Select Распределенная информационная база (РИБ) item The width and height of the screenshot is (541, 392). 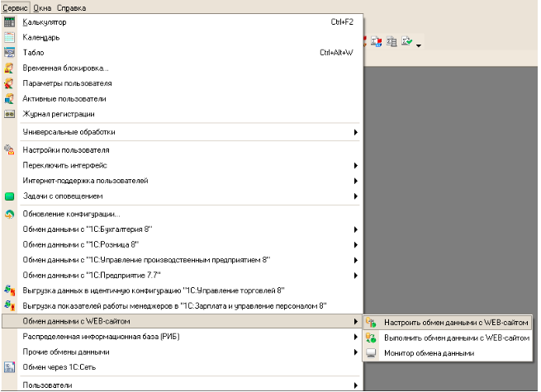point(183,337)
